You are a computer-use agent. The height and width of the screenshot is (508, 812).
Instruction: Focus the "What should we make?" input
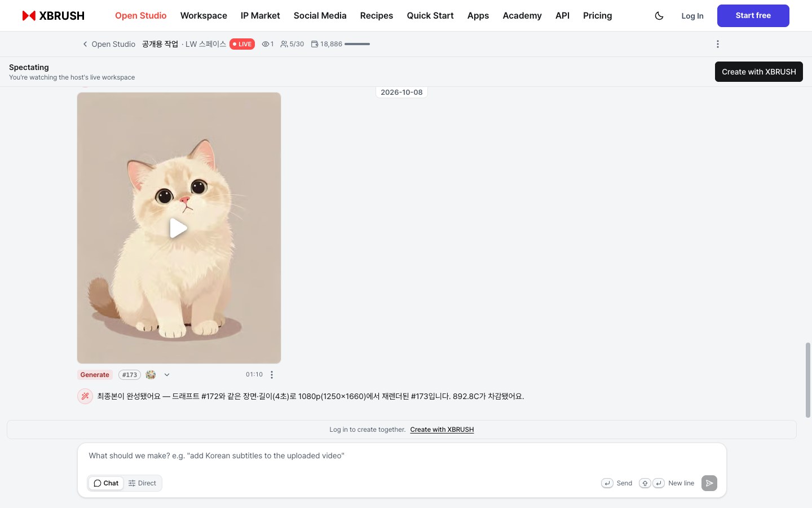[401, 456]
